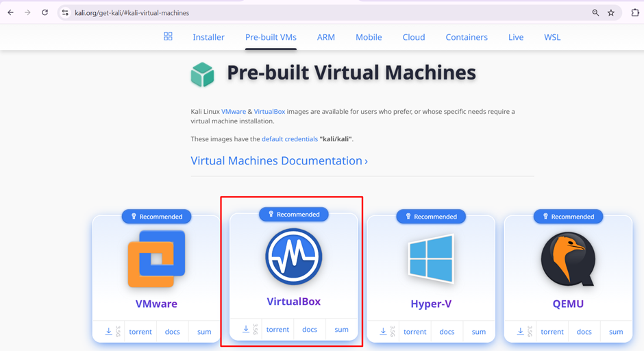Open the Containers tab
Image resolution: width=644 pixels, height=351 pixels.
point(466,37)
